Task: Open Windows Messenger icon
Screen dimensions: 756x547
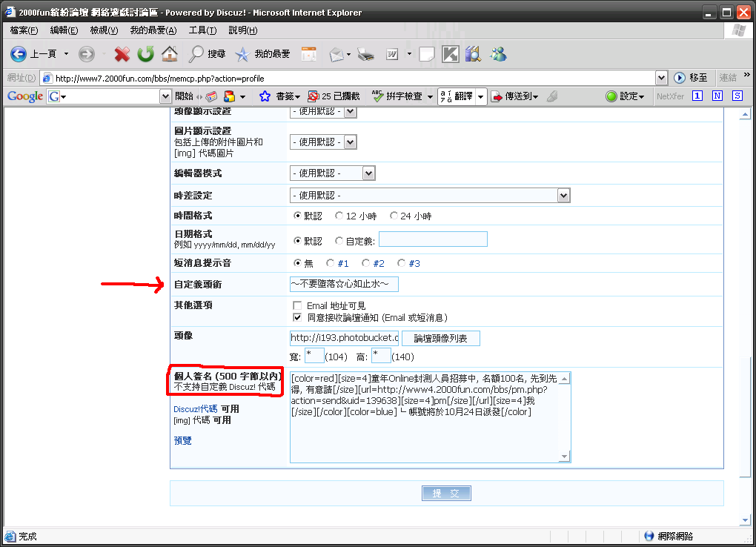Action: [498, 54]
